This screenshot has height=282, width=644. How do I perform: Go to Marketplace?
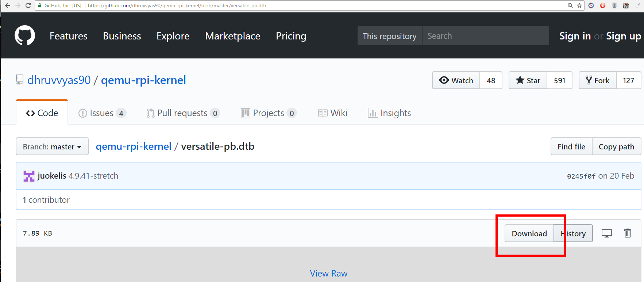pos(233,36)
